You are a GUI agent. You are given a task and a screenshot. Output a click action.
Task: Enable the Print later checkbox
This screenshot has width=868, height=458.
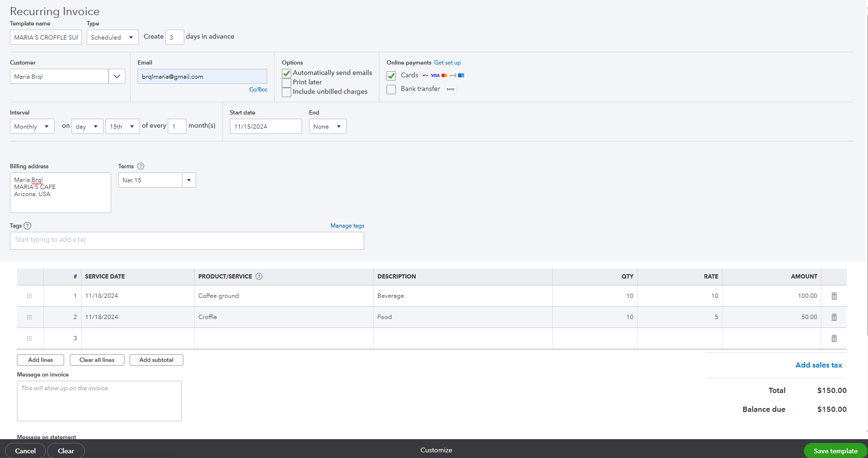[x=287, y=83]
